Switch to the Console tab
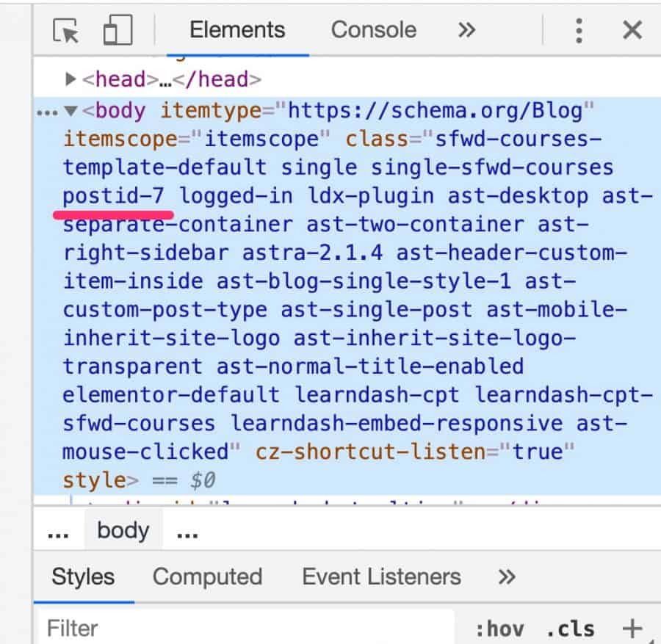 (374, 29)
